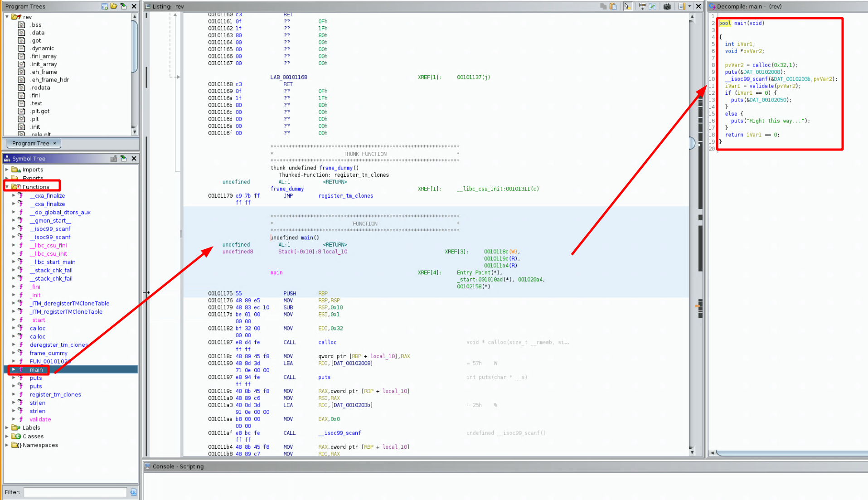Viewport: 868px width, 500px height.
Task: Click the .plt.got section file icon
Action: pyautogui.click(x=21, y=111)
